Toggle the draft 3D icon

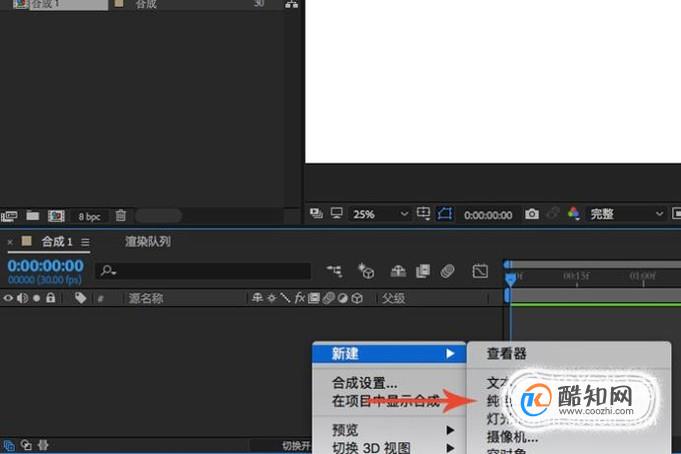click(x=366, y=271)
